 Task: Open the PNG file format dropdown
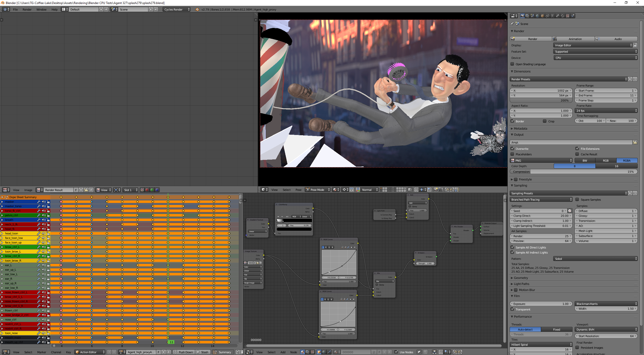pos(541,160)
